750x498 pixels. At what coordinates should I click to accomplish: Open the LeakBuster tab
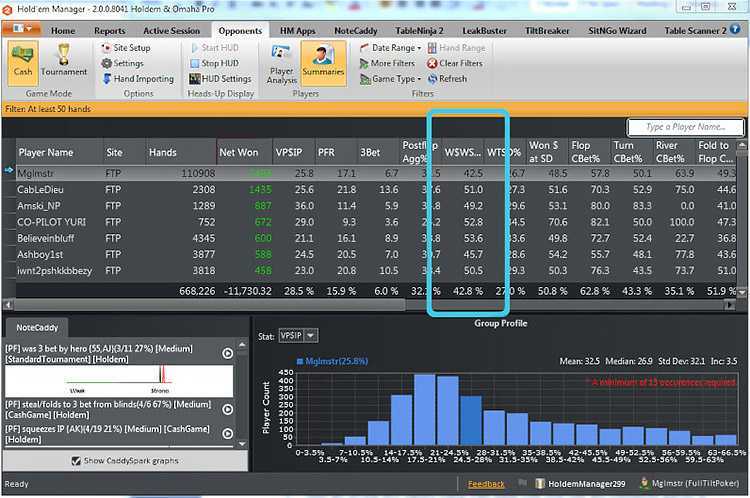(x=484, y=31)
